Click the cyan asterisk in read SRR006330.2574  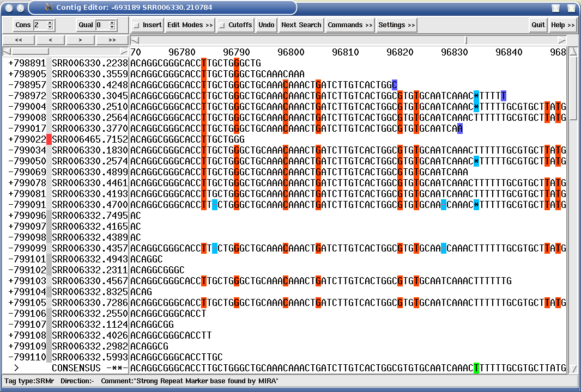coord(476,161)
